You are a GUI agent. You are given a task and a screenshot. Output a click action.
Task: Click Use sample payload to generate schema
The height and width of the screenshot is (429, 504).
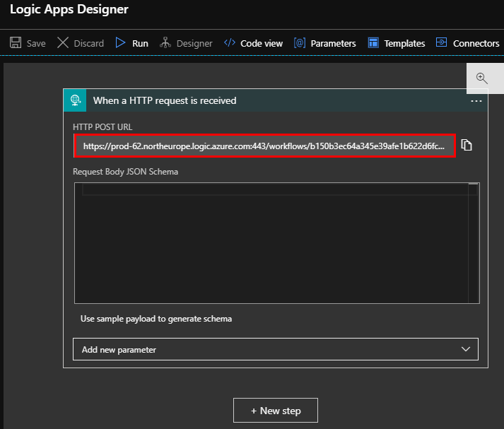pos(156,319)
